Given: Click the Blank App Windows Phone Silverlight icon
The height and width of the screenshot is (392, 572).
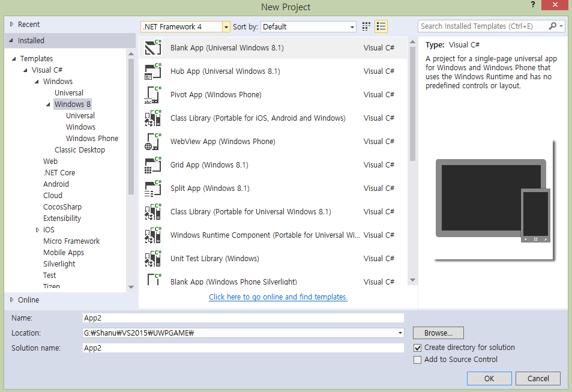Looking at the screenshot, I should pyautogui.click(x=153, y=279).
